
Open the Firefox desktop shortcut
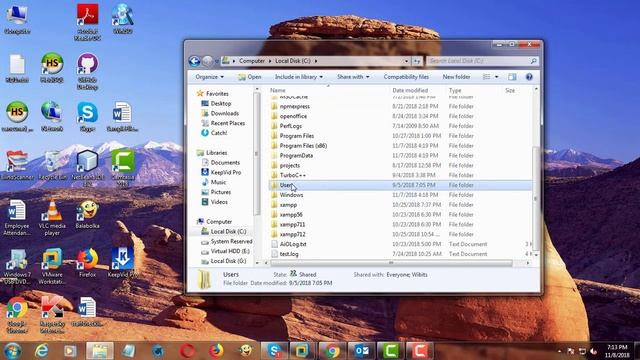tap(87, 262)
